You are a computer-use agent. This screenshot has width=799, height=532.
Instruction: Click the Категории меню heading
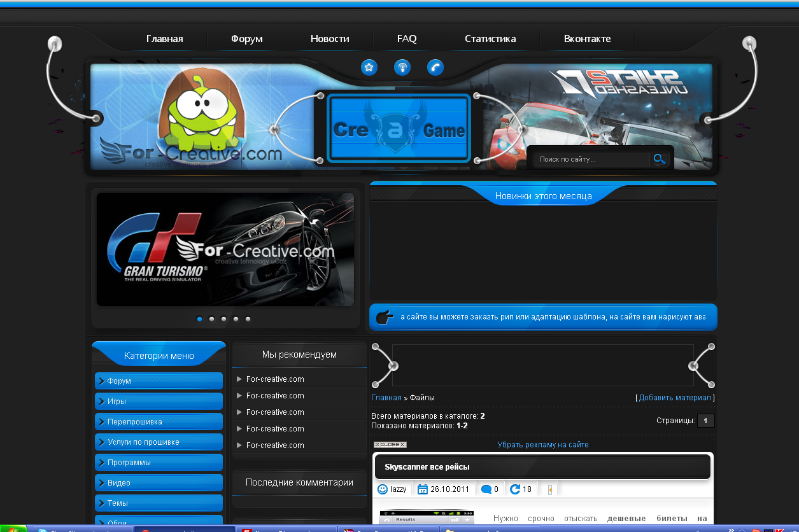159,356
